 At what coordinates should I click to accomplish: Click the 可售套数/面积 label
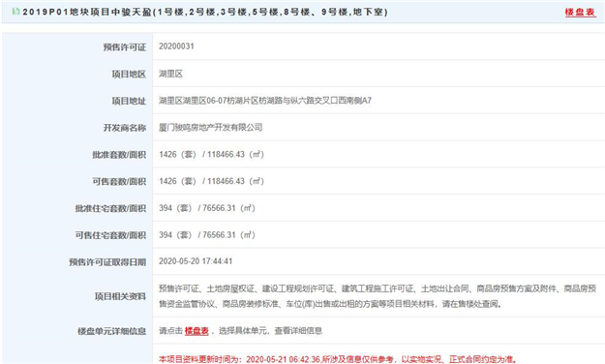point(119,181)
